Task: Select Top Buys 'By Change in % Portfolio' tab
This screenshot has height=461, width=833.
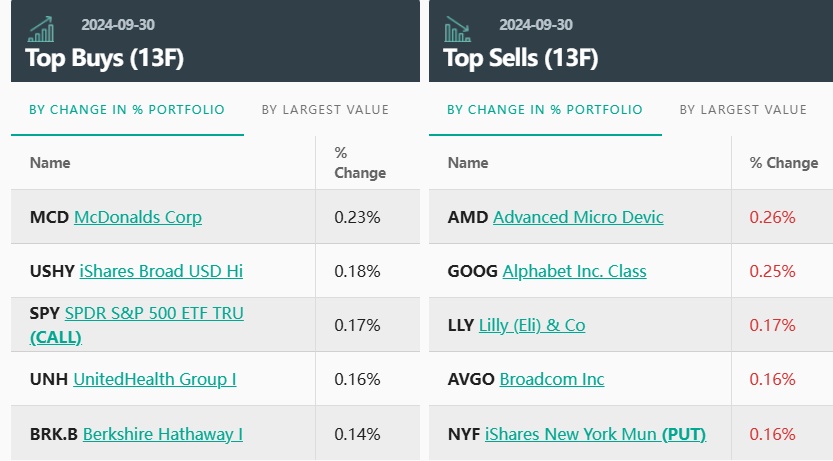Action: [127, 110]
